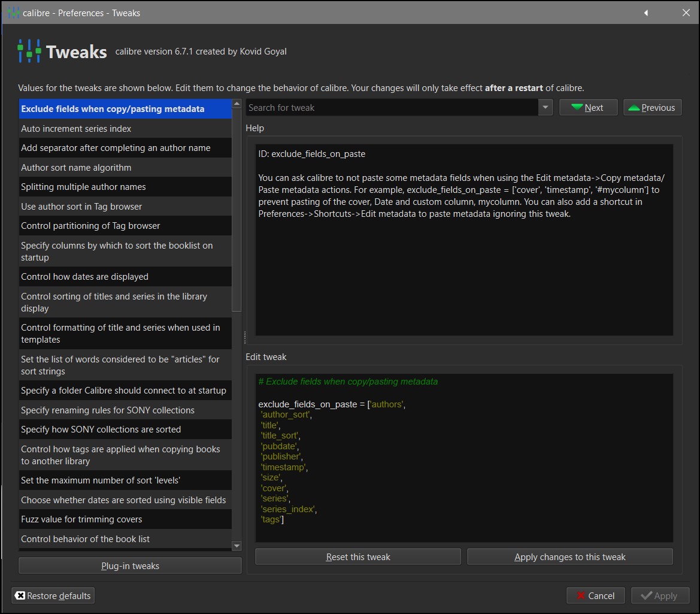Click the Apply button
This screenshot has width=700, height=614.
click(660, 595)
